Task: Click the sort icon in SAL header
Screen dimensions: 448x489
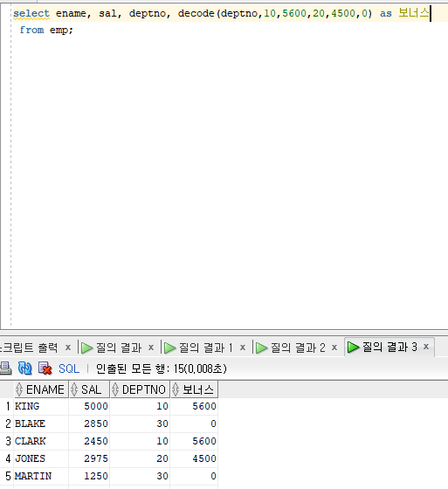Action: pos(74,389)
